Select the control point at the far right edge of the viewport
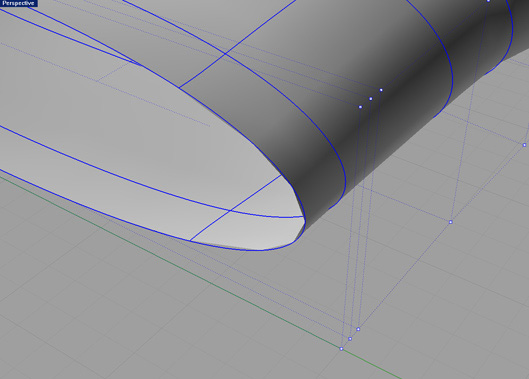529x379 pixels. click(524, 145)
